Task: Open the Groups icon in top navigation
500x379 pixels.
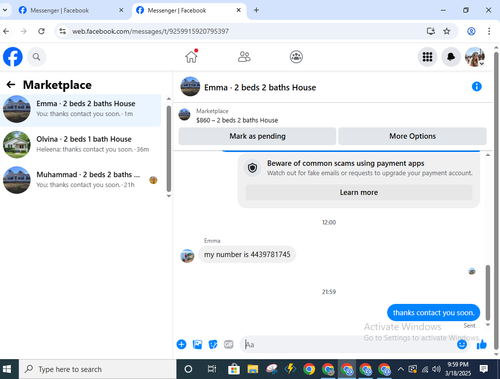Action: 296,57
